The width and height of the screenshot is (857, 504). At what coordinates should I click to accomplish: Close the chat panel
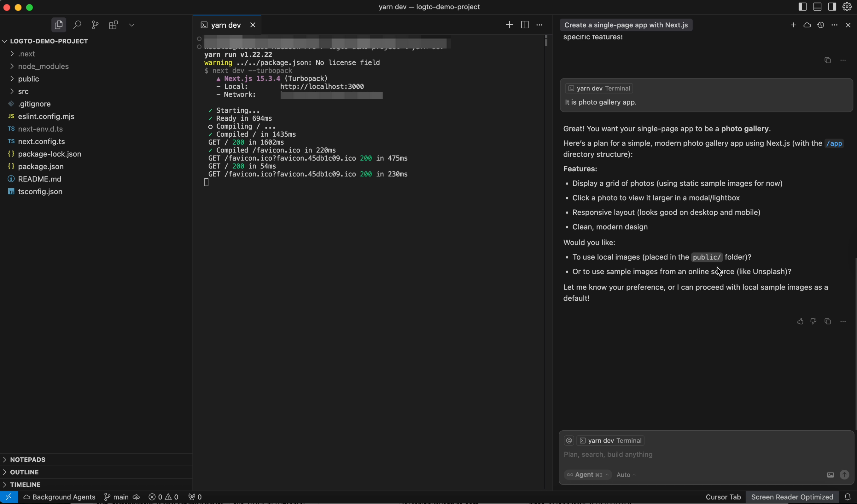[x=848, y=25]
